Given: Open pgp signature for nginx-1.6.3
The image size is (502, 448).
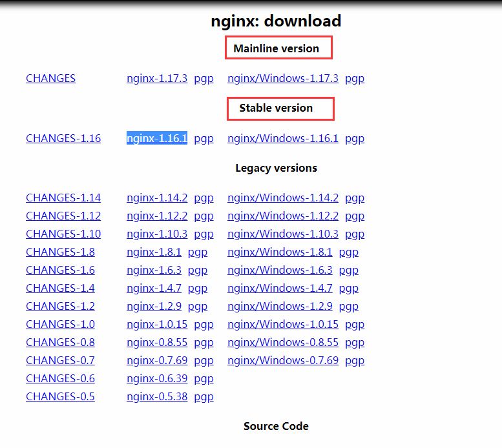Looking at the screenshot, I should (x=198, y=271).
